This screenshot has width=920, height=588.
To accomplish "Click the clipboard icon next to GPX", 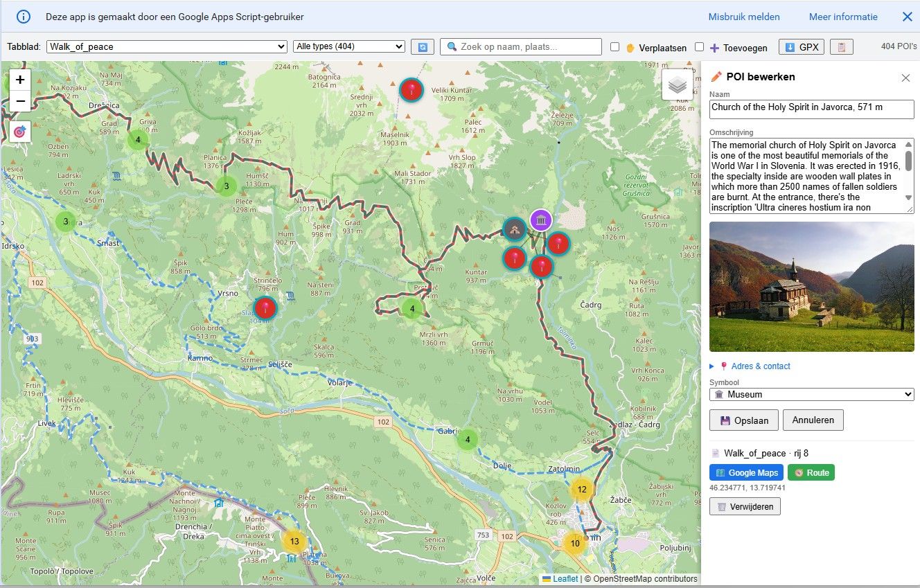I will [x=842, y=47].
